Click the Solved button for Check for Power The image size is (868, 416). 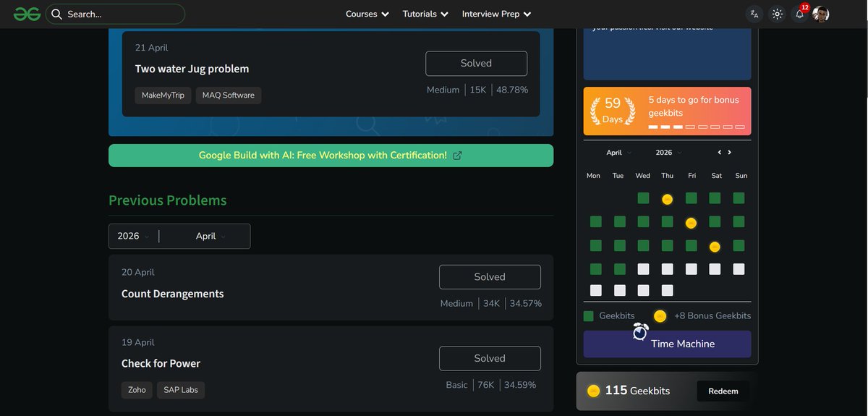pos(490,359)
